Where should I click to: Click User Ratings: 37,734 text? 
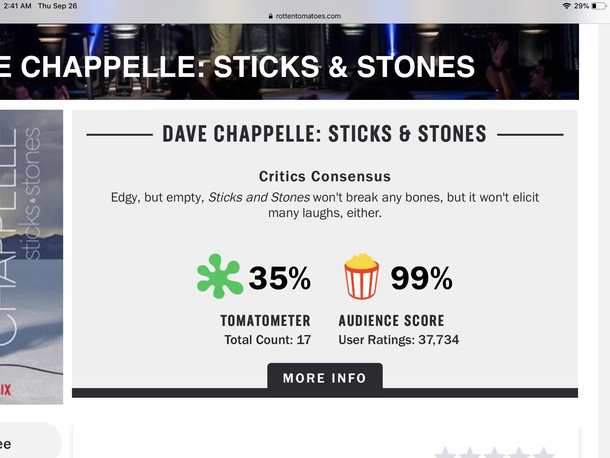399,340
